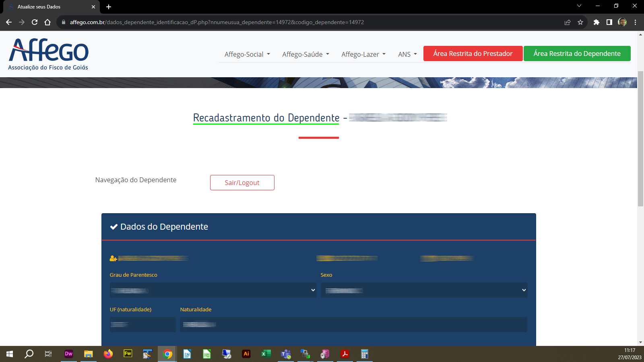The height and width of the screenshot is (362, 644).
Task: Click the Sair/Logout button
Action: (242, 182)
